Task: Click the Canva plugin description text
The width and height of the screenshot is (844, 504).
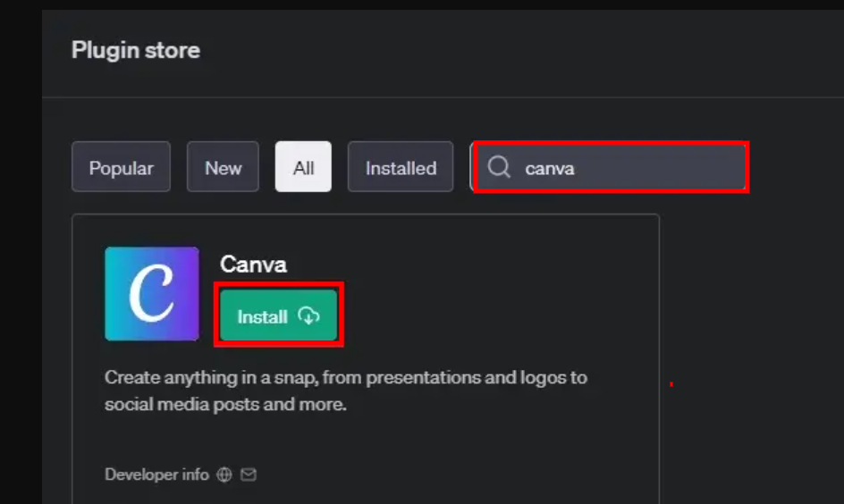Action: tap(346, 391)
